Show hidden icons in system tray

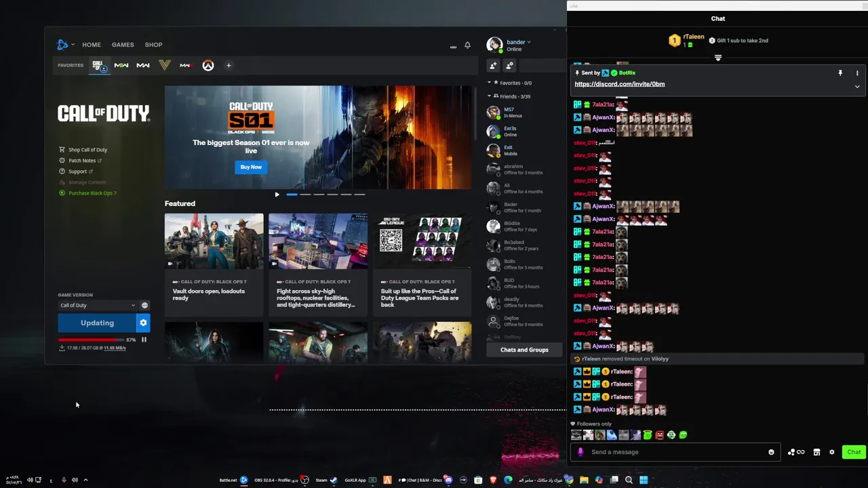point(85,480)
